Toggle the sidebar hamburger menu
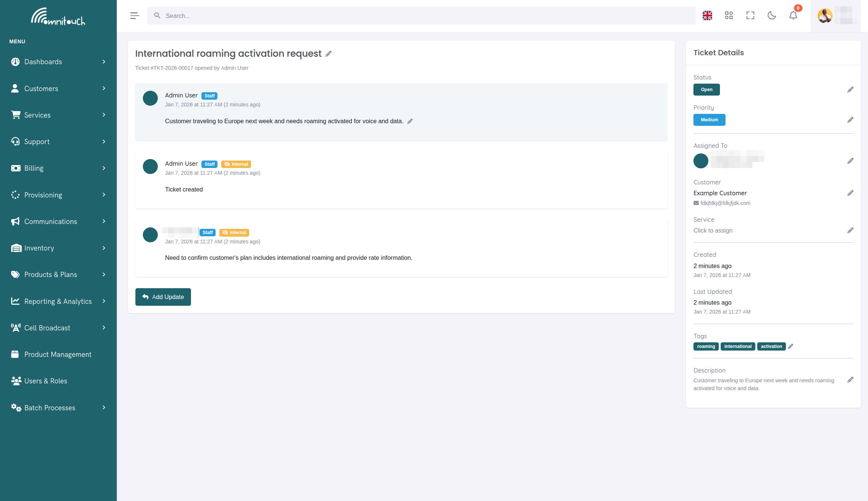The width and height of the screenshot is (868, 501). 135,16
